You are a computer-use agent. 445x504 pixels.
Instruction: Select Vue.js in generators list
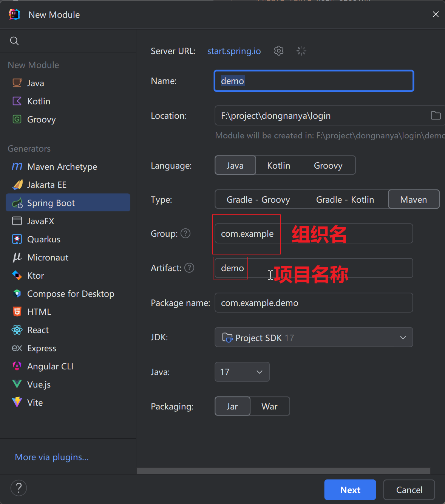(x=68, y=384)
